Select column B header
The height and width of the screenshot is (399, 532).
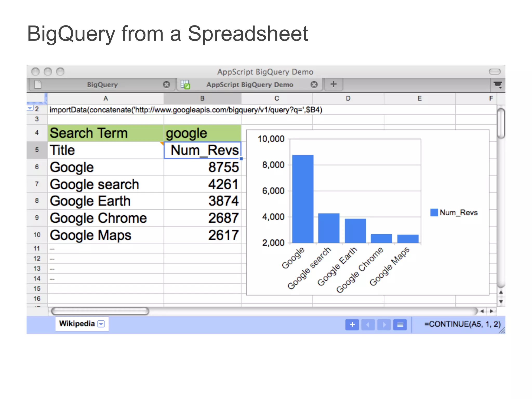click(202, 98)
